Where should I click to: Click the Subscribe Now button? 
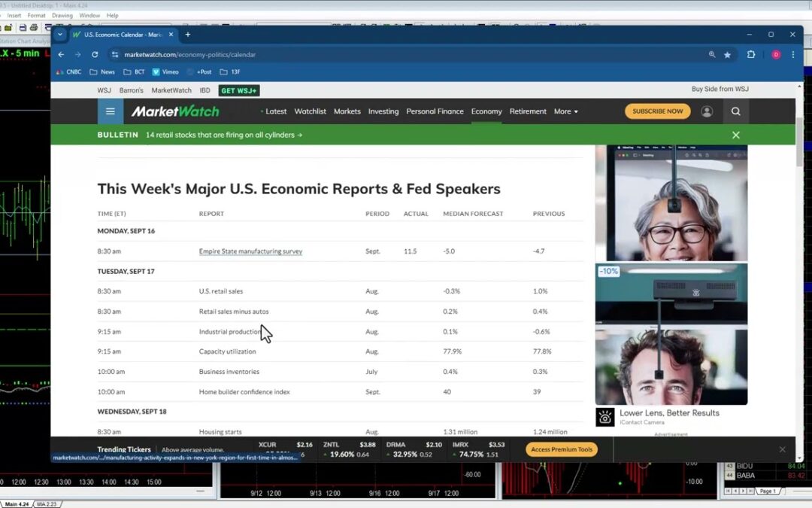[657, 111]
